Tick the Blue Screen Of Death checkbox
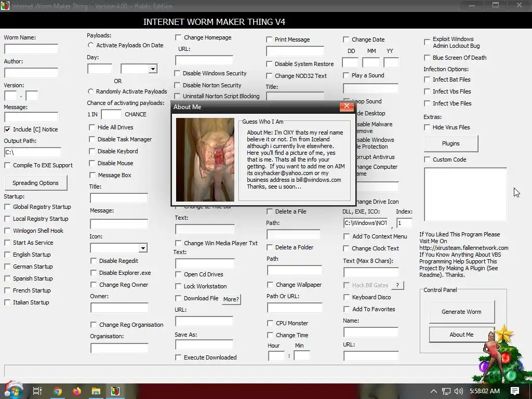The image size is (532, 399). pyautogui.click(x=427, y=58)
